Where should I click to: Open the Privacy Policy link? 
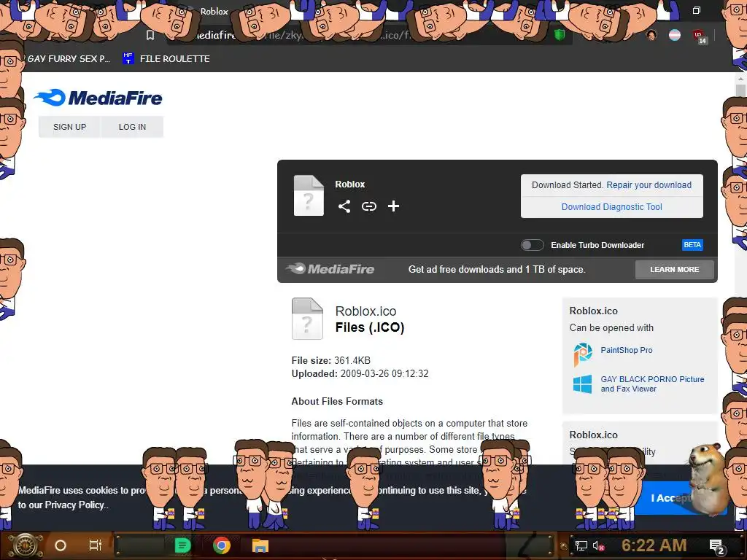(75, 505)
